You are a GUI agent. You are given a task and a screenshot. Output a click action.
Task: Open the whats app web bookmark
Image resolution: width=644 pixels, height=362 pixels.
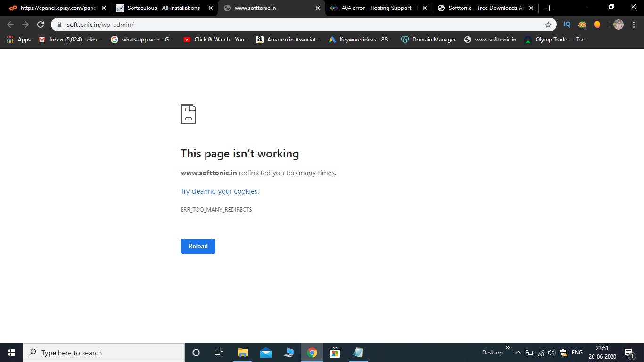[142, 40]
